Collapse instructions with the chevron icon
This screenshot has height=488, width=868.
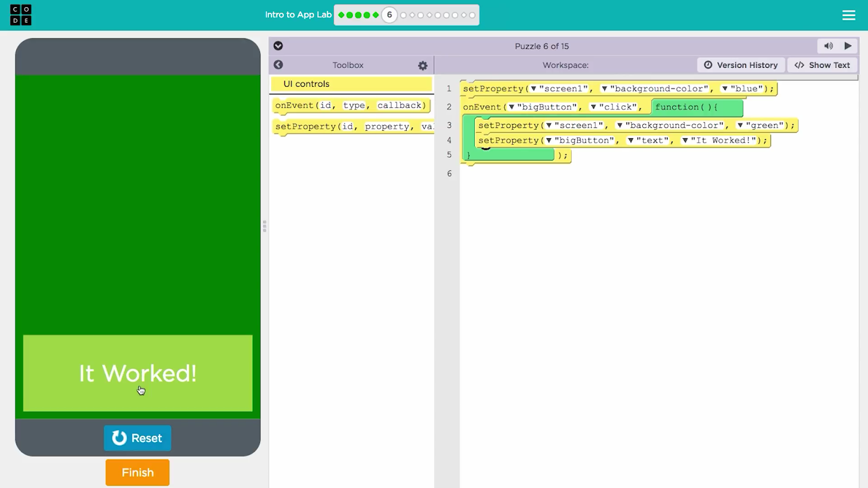click(278, 46)
